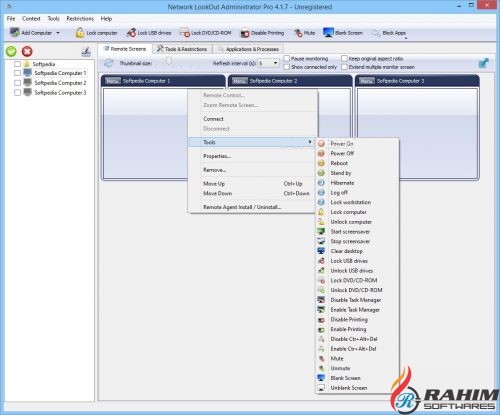Click the fullscreen icon at the right of the options bar
Viewport: 500px width, 415px height.
(484, 63)
